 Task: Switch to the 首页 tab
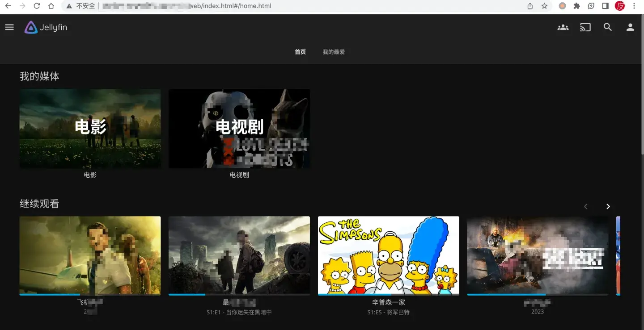(300, 52)
